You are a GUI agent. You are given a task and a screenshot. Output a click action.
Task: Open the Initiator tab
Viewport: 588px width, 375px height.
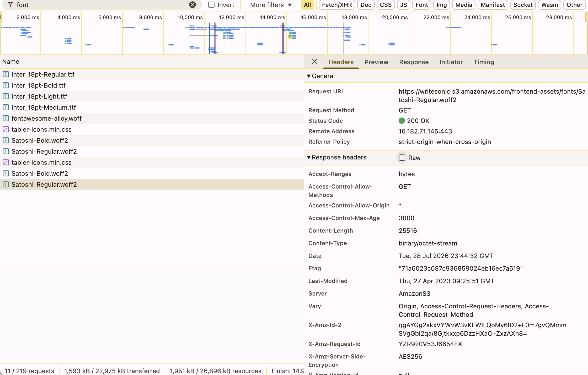point(451,62)
